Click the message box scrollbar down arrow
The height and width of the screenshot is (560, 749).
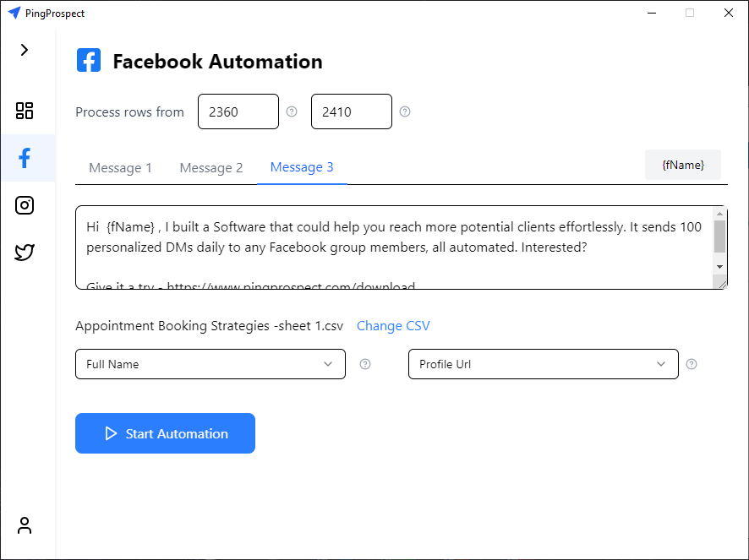coord(720,266)
